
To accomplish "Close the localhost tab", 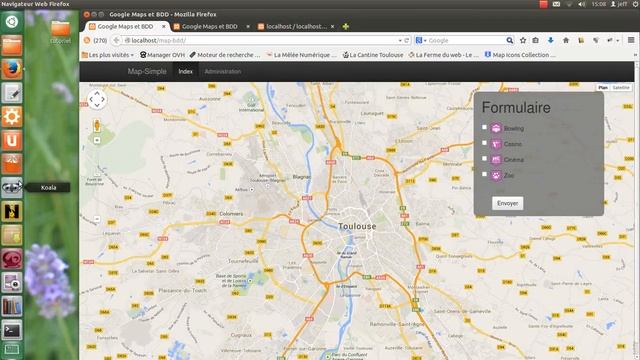I will [x=332, y=27].
